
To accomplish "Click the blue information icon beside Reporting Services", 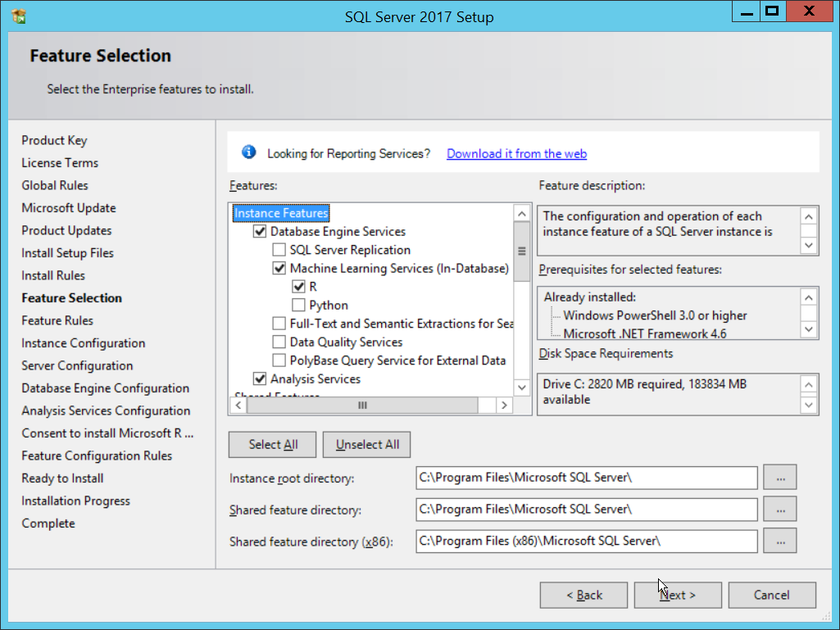I will tap(249, 152).
